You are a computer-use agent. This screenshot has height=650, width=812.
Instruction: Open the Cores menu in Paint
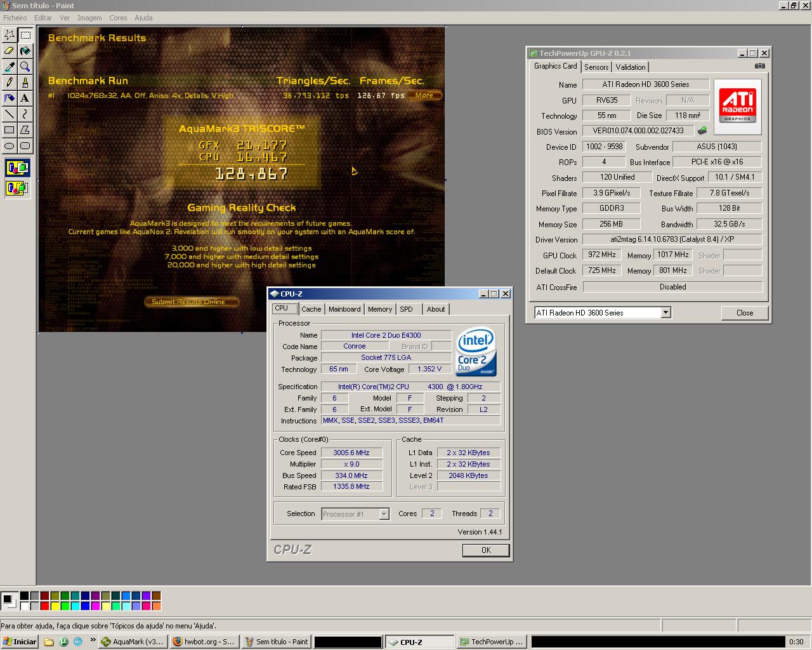click(118, 18)
